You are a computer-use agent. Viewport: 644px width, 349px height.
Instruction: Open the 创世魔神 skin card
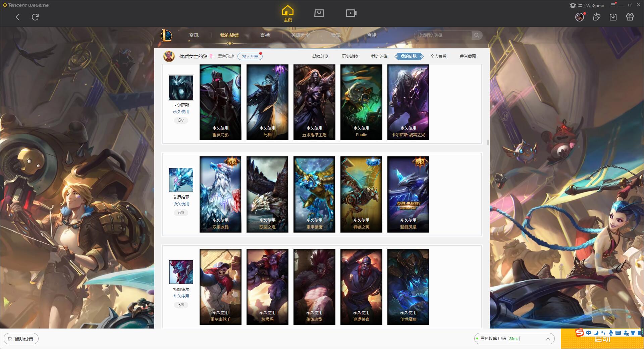[408, 287]
